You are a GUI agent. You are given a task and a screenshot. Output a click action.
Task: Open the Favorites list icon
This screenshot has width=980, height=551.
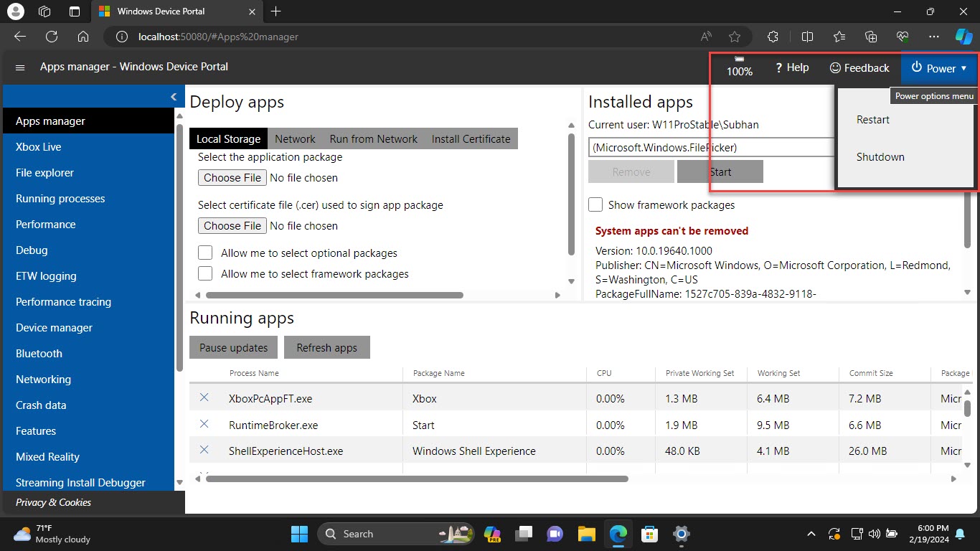(x=839, y=37)
